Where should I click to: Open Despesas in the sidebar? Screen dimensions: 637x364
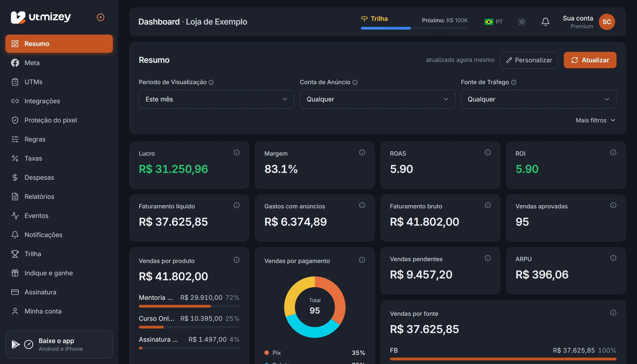tap(59, 177)
